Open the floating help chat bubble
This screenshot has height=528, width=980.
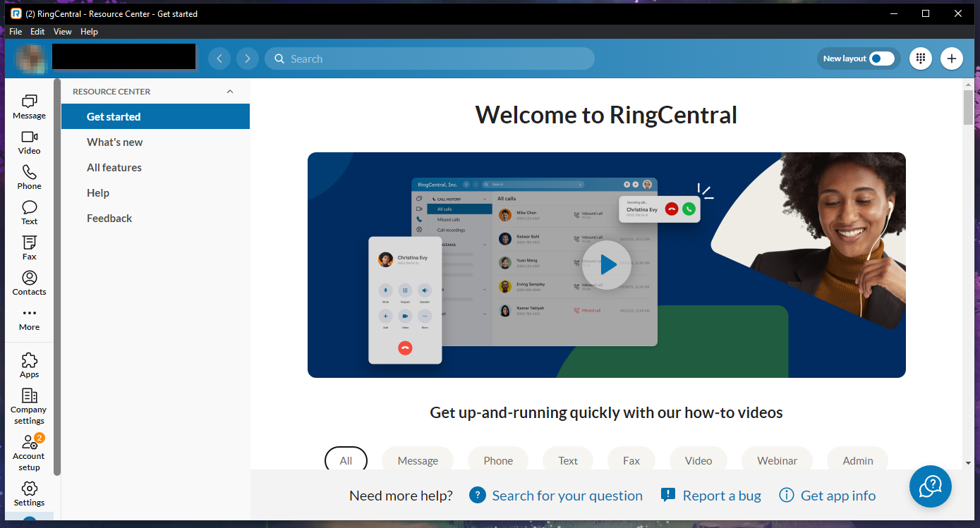click(931, 486)
